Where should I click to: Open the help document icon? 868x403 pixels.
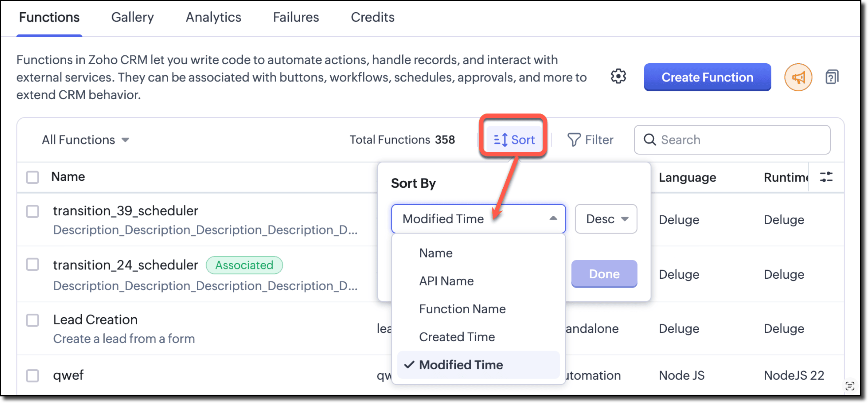(832, 77)
